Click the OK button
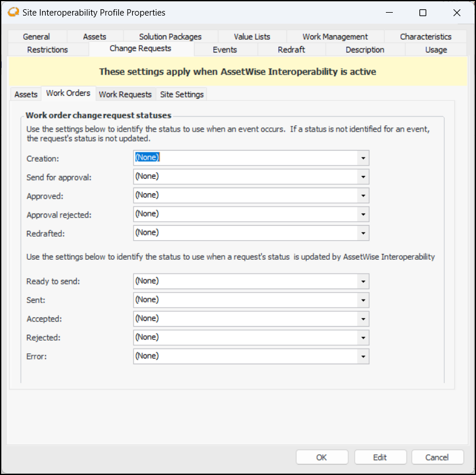476x475 pixels. point(322,457)
